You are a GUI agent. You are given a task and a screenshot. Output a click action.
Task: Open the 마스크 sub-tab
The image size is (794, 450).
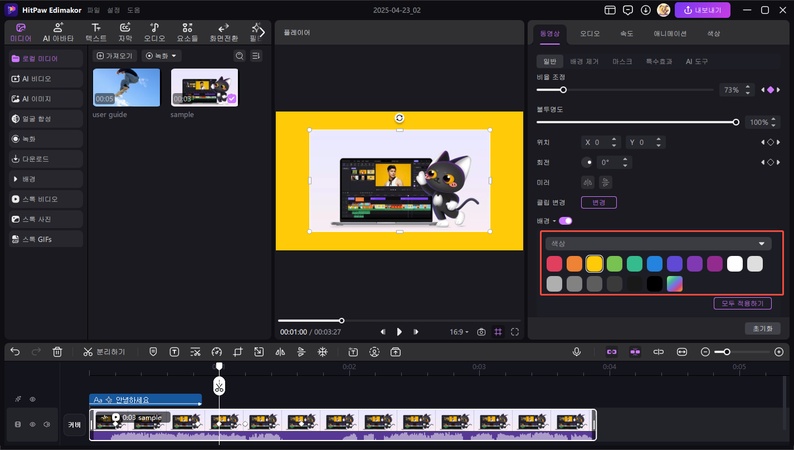[x=622, y=61]
